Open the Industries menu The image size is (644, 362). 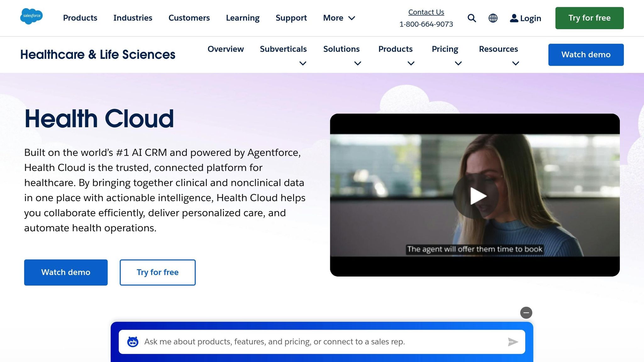click(x=133, y=18)
